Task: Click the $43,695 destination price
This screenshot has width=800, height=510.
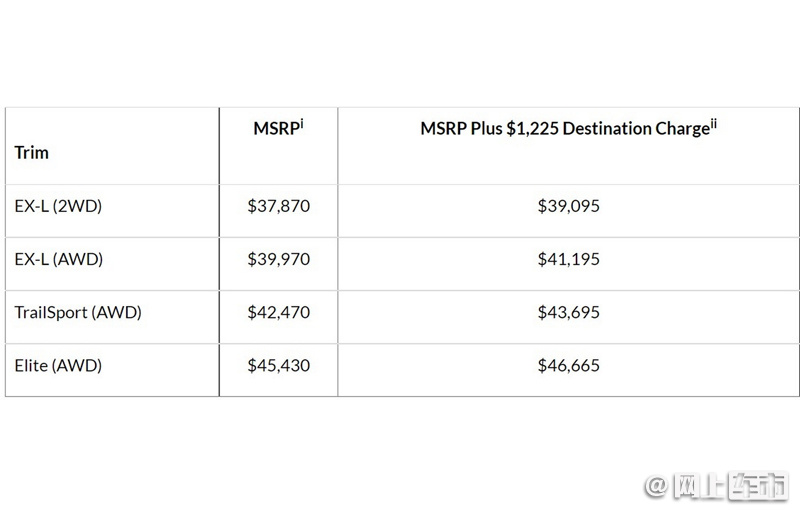Action: pyautogui.click(x=568, y=312)
